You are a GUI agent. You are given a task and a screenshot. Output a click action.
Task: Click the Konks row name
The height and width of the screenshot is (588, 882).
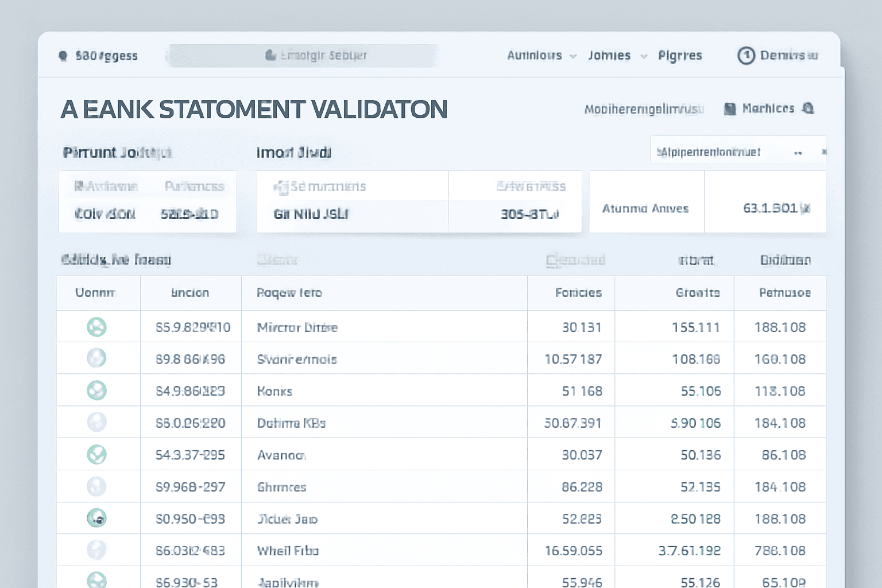(274, 391)
